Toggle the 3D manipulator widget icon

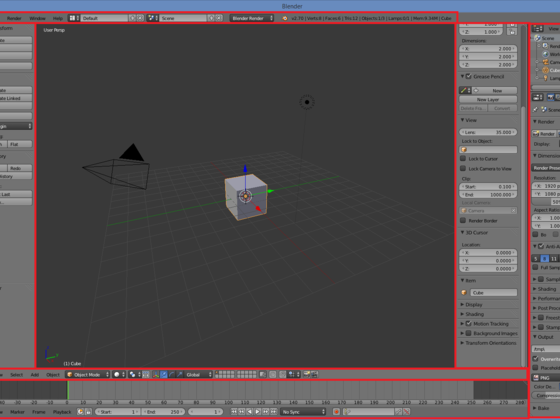coord(156,374)
